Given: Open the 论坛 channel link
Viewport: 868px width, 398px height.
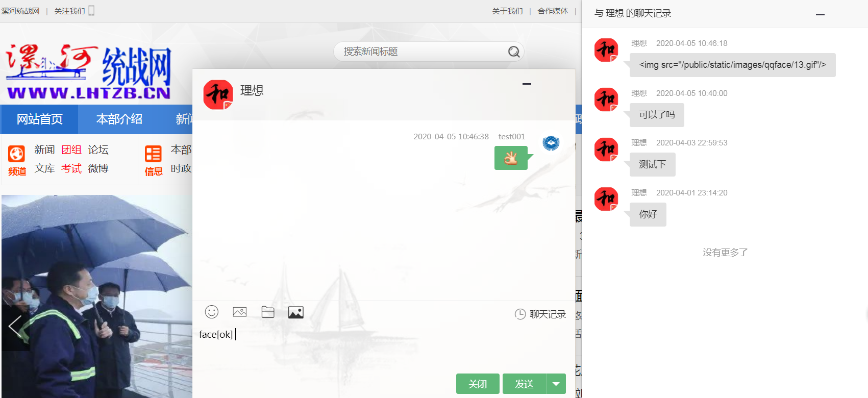Looking at the screenshot, I should pos(98,150).
